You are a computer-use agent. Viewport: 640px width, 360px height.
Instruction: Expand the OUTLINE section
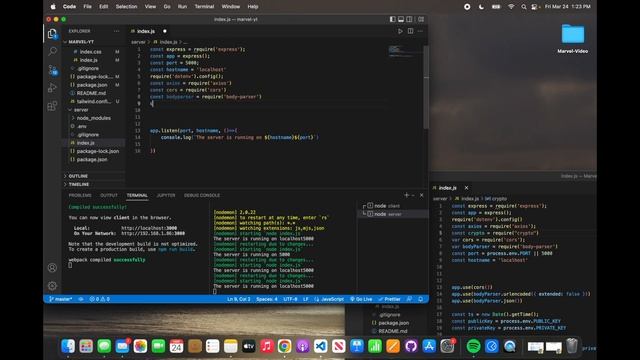pyautogui.click(x=78, y=176)
